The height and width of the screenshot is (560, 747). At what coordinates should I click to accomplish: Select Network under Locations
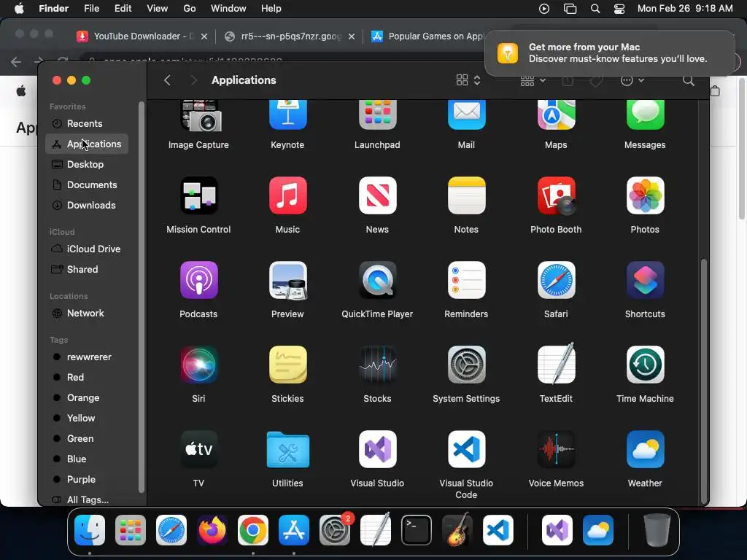(x=87, y=314)
